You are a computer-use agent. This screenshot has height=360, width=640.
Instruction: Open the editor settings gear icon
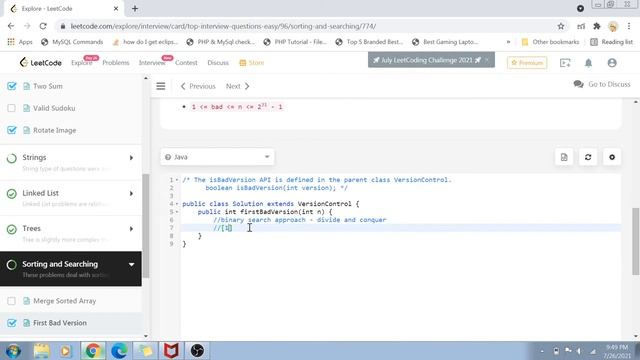click(612, 157)
